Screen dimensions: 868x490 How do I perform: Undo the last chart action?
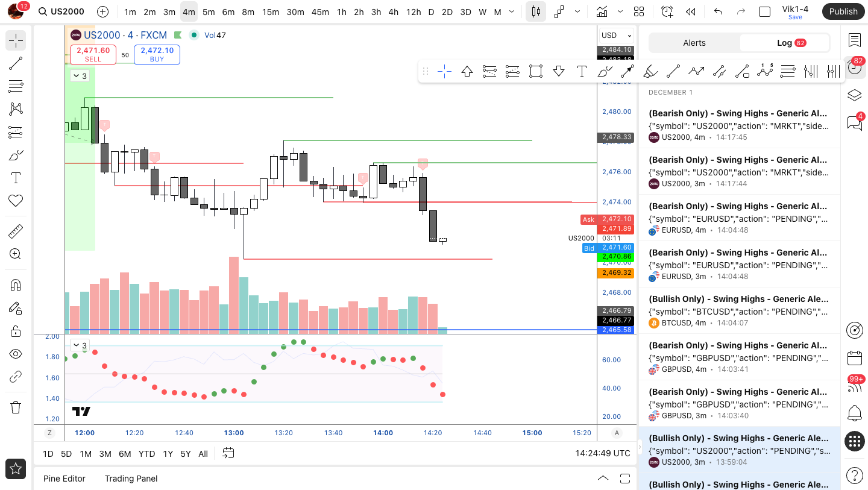point(718,11)
